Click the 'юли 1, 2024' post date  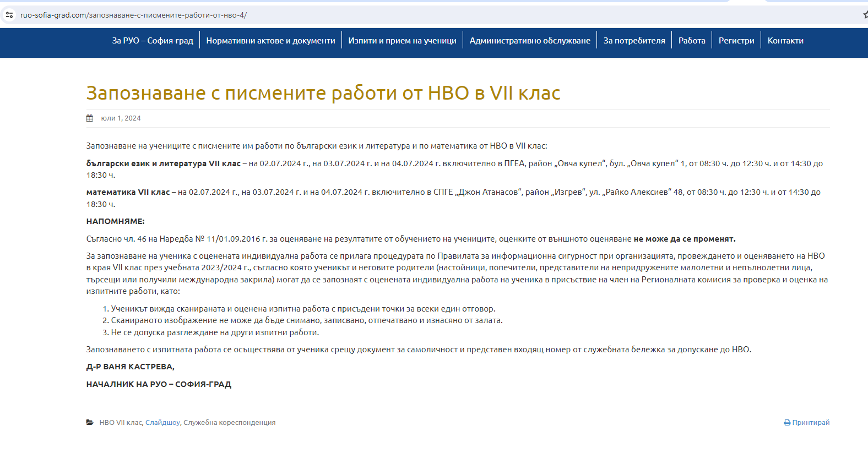(121, 118)
